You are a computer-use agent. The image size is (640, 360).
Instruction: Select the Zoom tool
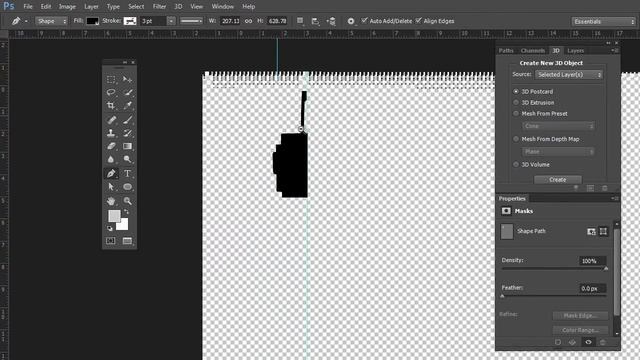(x=127, y=201)
